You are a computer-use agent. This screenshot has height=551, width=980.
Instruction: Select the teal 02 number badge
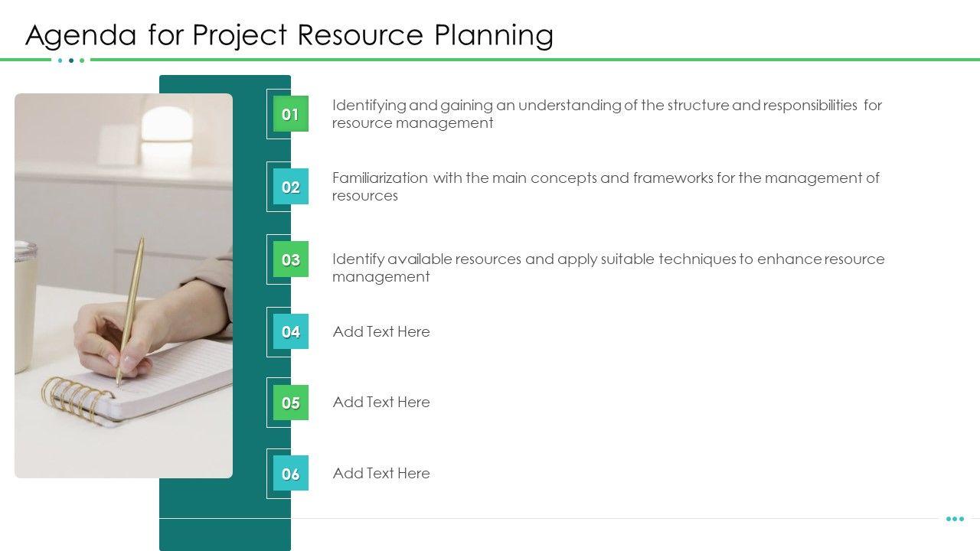290,187
